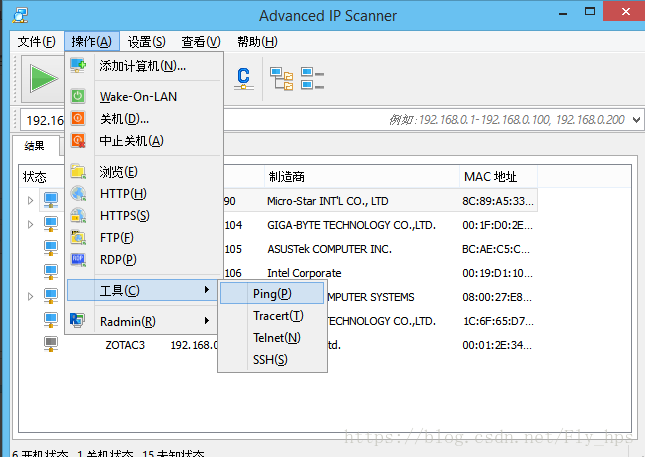Select computer icon in 08:00:27:E8 row
The height and width of the screenshot is (457, 645).
51,296
